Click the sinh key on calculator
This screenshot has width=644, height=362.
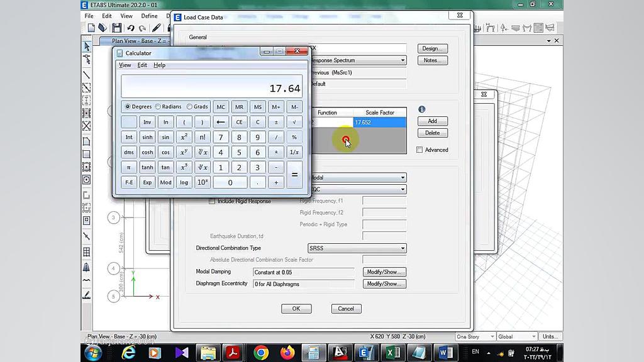coord(147,137)
